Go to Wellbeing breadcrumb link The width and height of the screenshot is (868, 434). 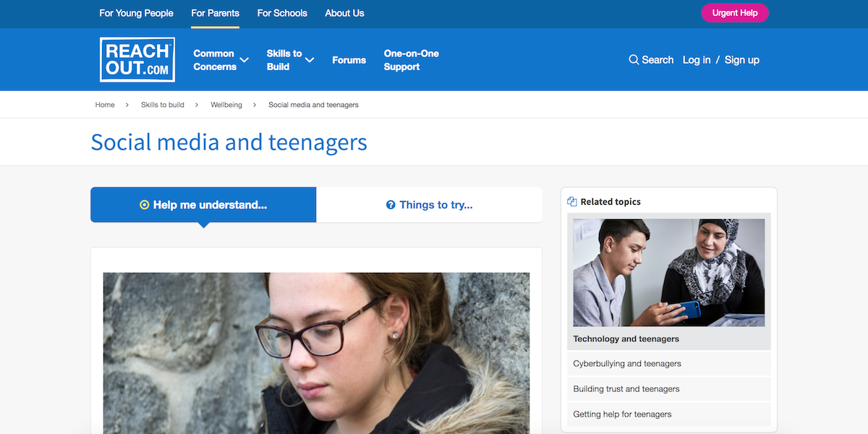226,105
